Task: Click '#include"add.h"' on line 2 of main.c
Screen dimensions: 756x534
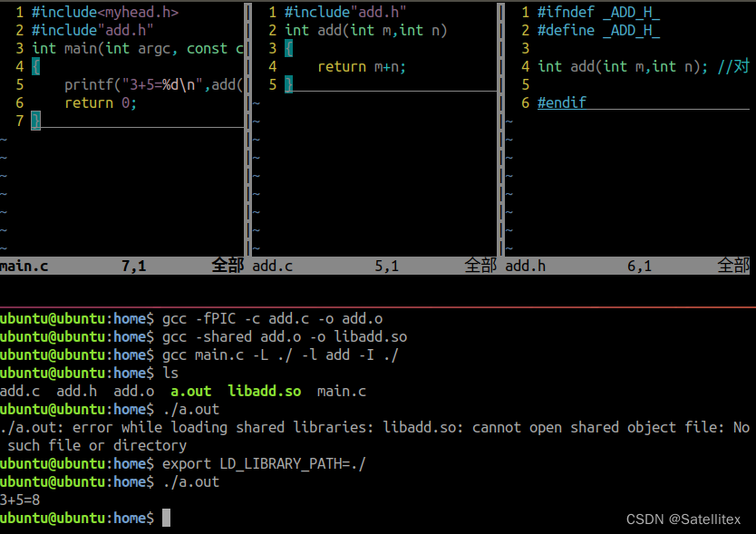Action: pos(92,31)
